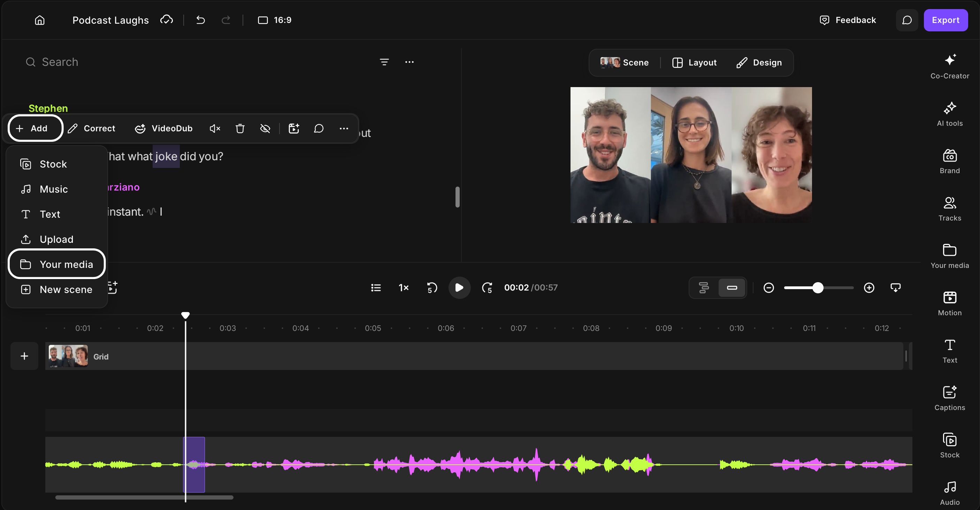
Task: Open the comments panel in top bar
Action: pos(907,20)
